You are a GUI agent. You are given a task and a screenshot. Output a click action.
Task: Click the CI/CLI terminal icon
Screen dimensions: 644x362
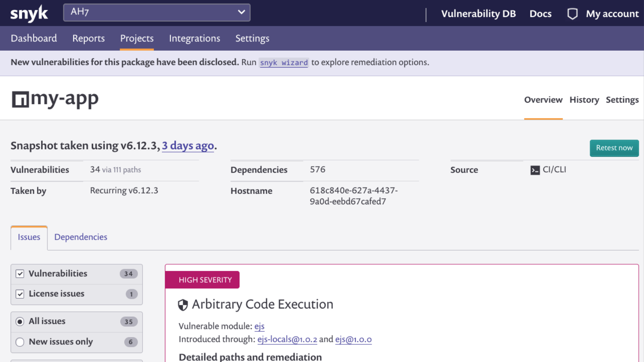pyautogui.click(x=535, y=170)
